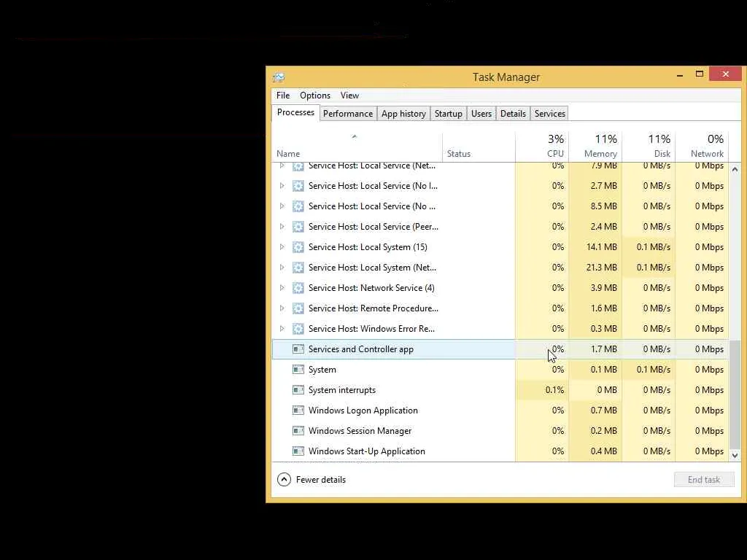747x560 pixels.
Task: Click the Windows Session Manager icon
Action: (298, 431)
